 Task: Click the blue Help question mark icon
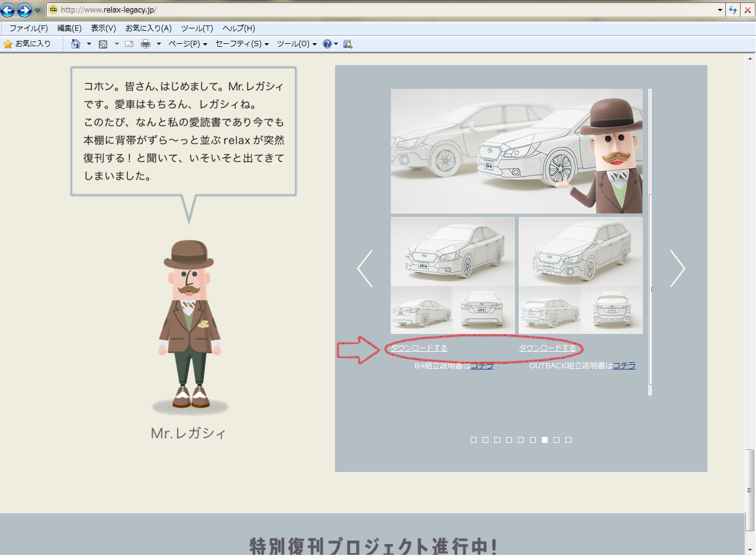coord(327,44)
